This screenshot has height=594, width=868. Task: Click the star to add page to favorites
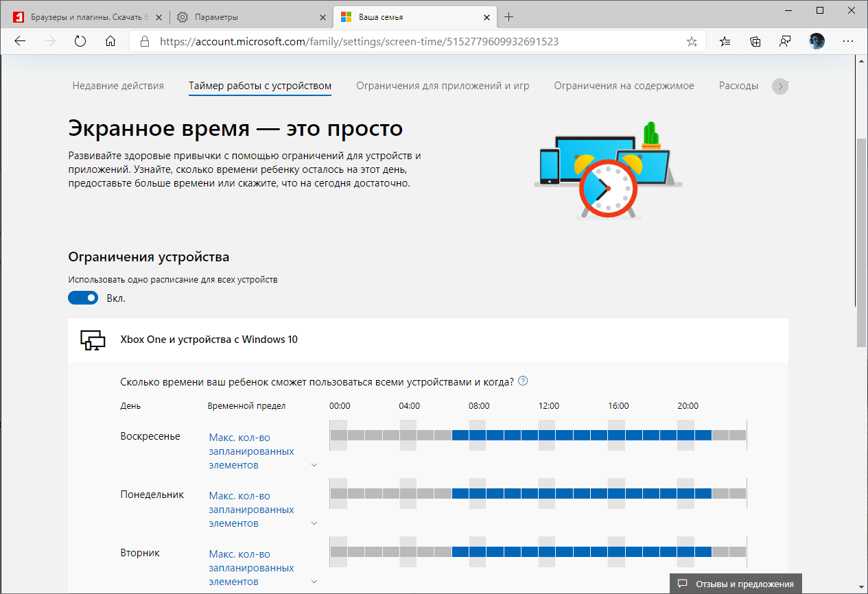pyautogui.click(x=692, y=41)
